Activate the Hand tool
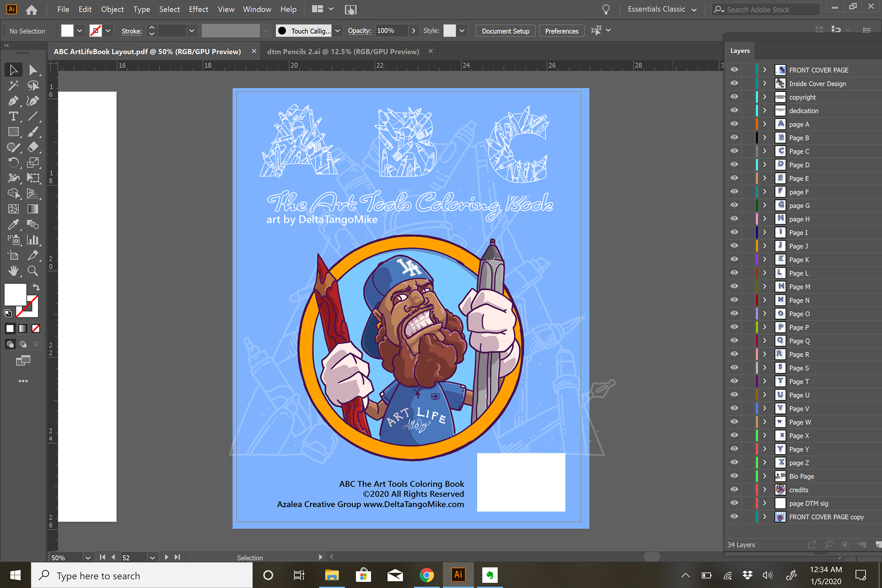The width and height of the screenshot is (882, 588). click(x=13, y=271)
